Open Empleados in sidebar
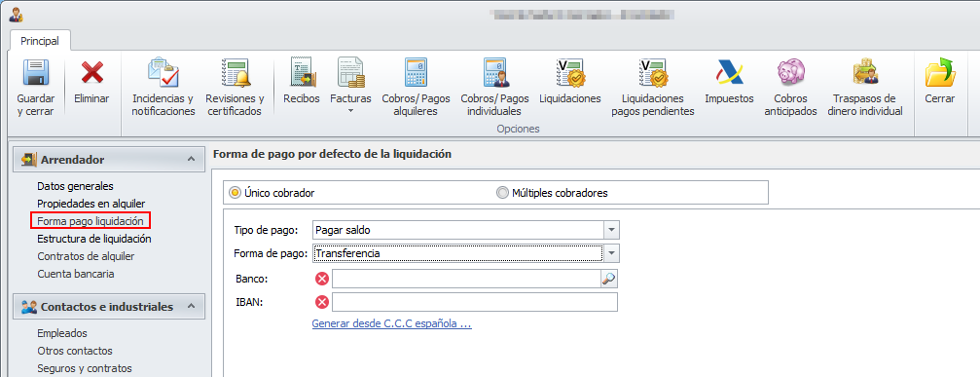The height and width of the screenshot is (377, 980). point(62,333)
